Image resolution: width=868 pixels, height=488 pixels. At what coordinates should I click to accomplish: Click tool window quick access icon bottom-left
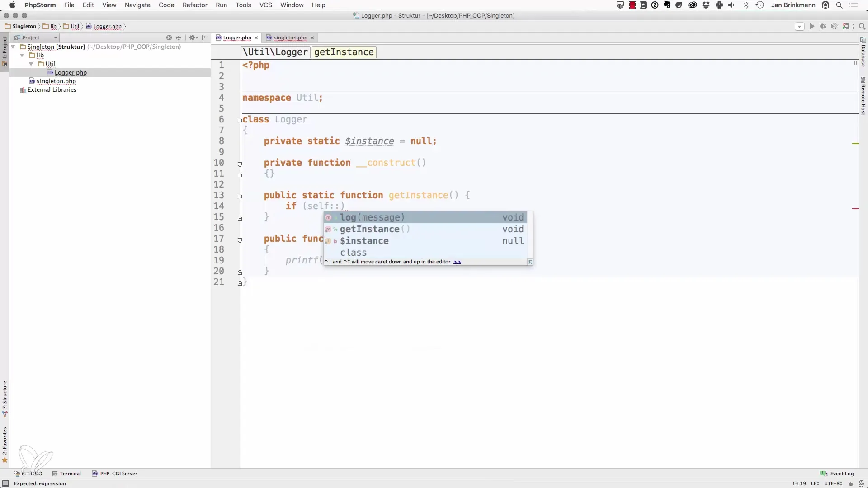5,483
